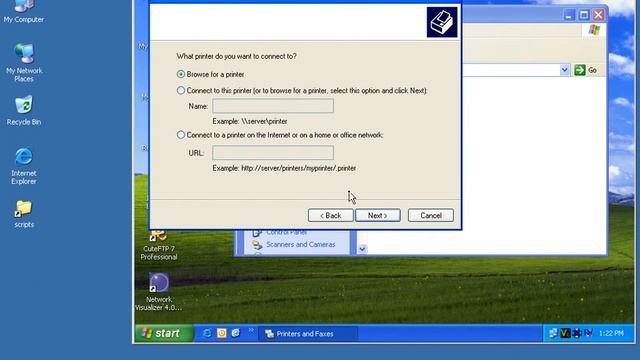Expand the quick launch overflow chevron
The width and height of the screenshot is (640, 360).
click(x=251, y=330)
